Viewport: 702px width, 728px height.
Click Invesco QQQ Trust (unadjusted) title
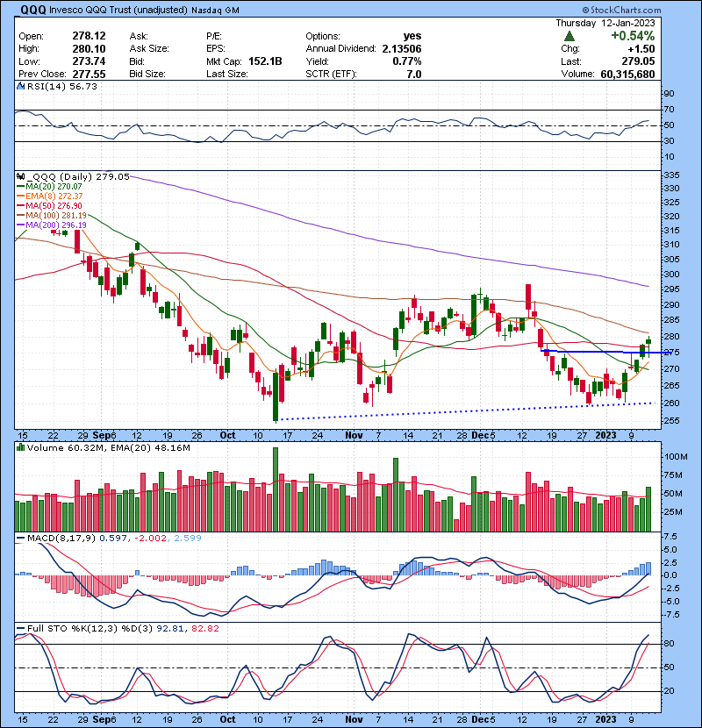coord(118,10)
